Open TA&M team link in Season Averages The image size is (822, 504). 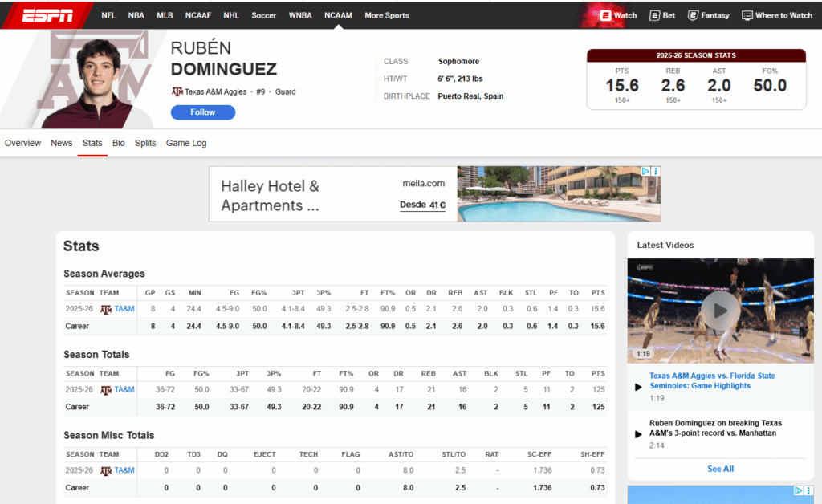coord(124,309)
